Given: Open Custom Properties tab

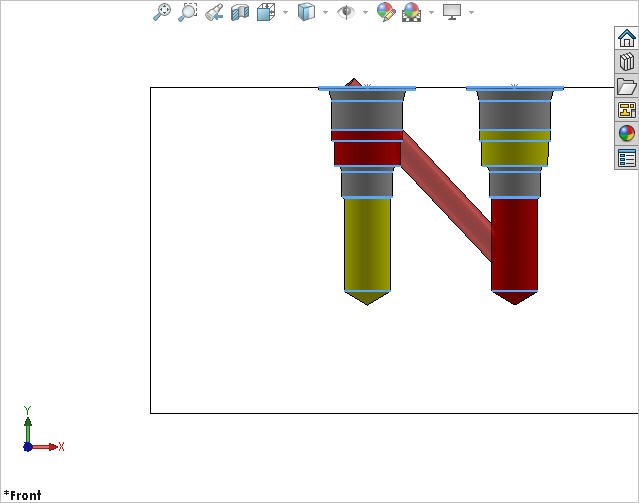Looking at the screenshot, I should [x=626, y=157].
